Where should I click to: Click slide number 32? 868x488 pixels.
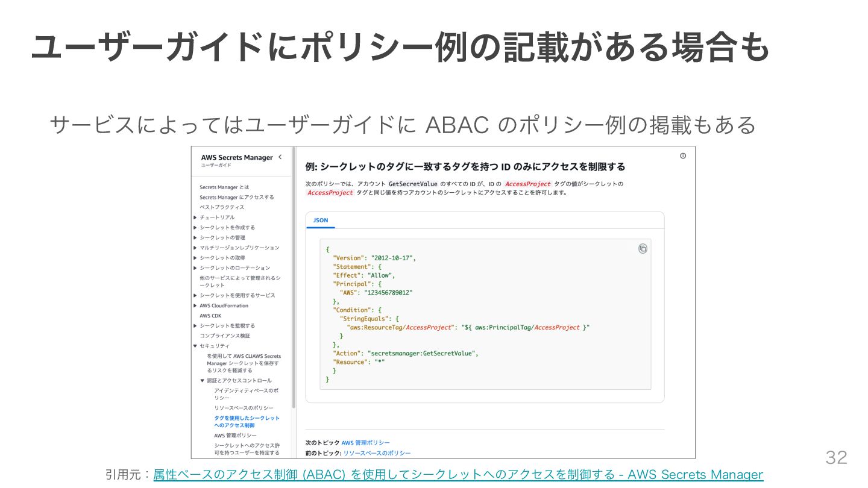tap(836, 458)
